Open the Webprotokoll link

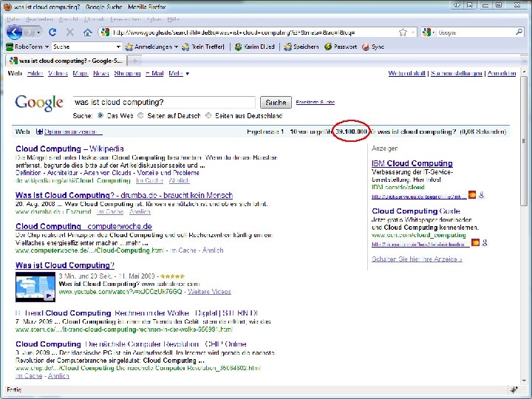[406, 73]
